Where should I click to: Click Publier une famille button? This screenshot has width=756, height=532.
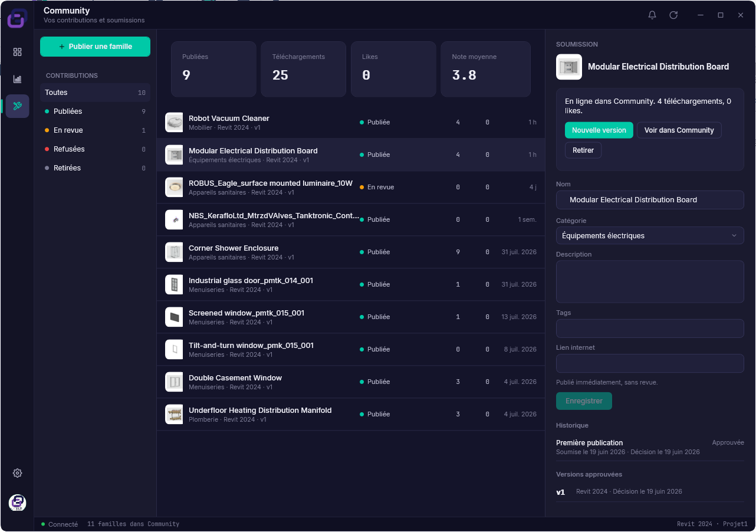point(95,47)
